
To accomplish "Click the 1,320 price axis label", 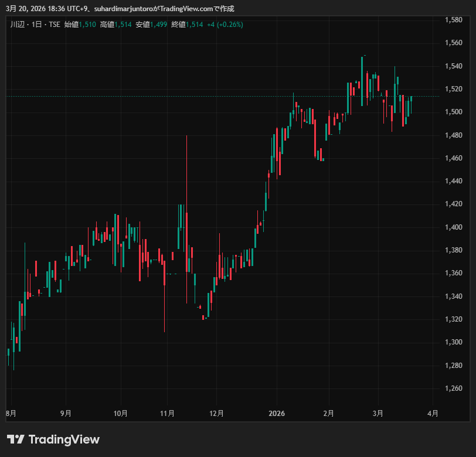I will [x=454, y=319].
